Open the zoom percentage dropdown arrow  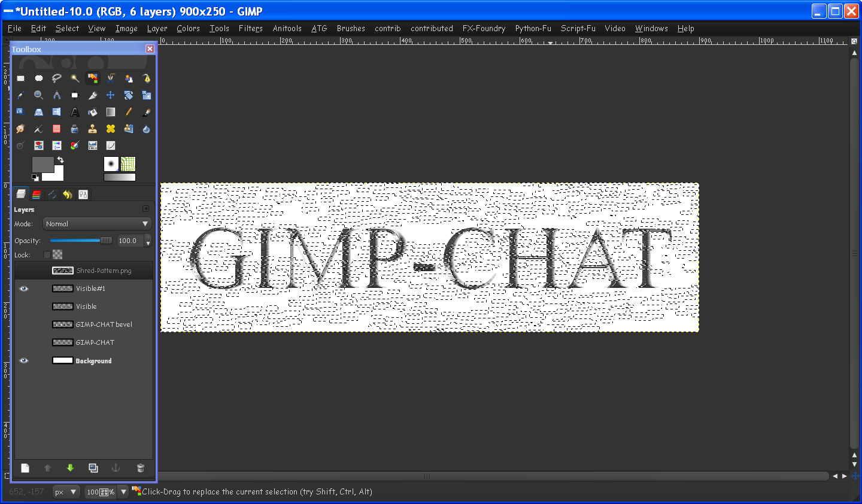(x=123, y=492)
